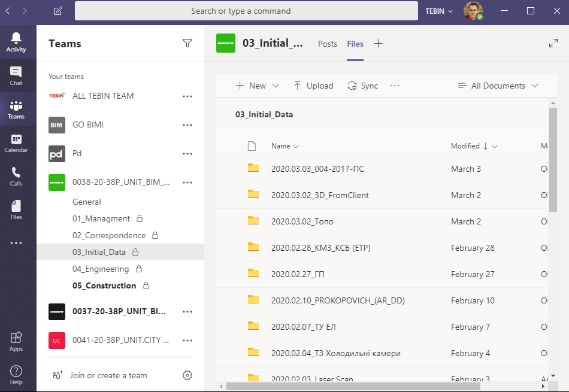The height and width of the screenshot is (392, 569).
Task: Open the All Documents view selector
Action: (x=498, y=86)
